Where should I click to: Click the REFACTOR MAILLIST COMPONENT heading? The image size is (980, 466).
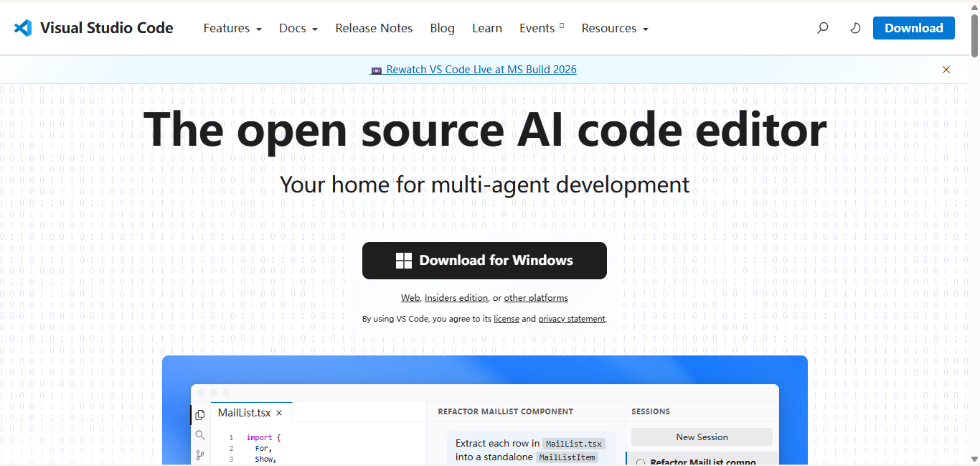coord(505,411)
